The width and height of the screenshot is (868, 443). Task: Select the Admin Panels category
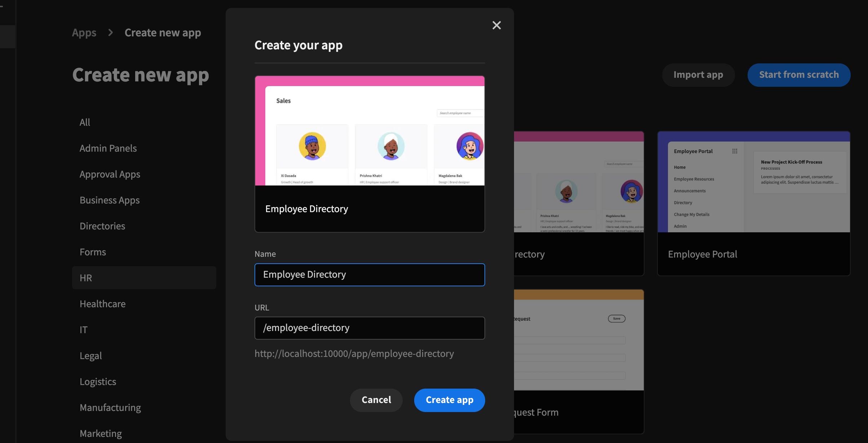coord(108,148)
